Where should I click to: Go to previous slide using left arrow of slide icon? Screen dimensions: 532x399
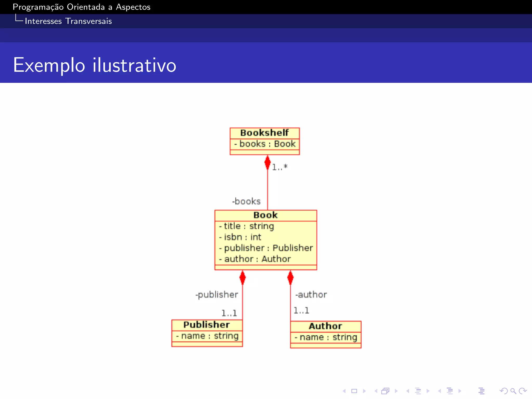pos(344,391)
